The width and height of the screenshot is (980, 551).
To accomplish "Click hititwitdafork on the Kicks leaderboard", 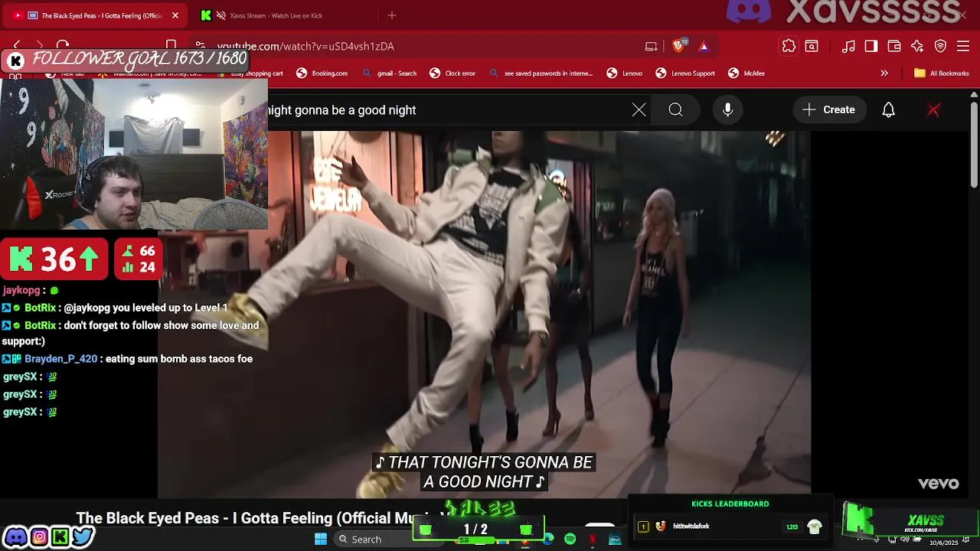I will [691, 527].
